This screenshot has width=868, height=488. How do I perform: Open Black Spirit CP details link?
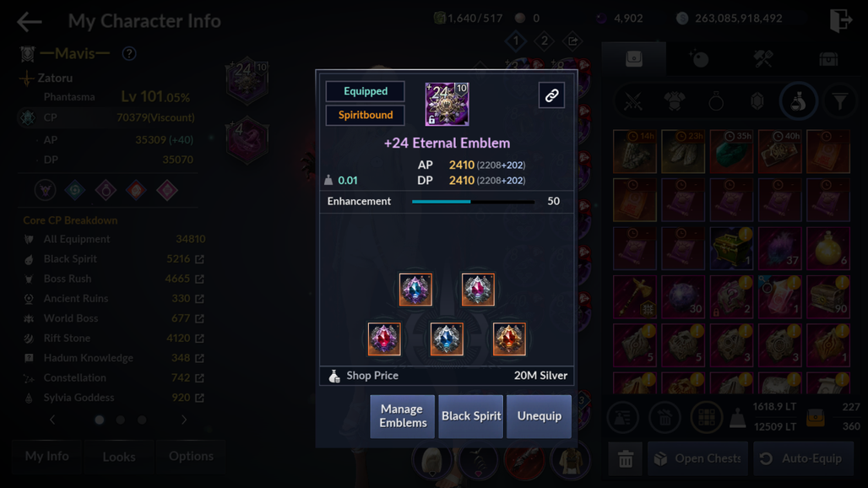[x=200, y=259]
